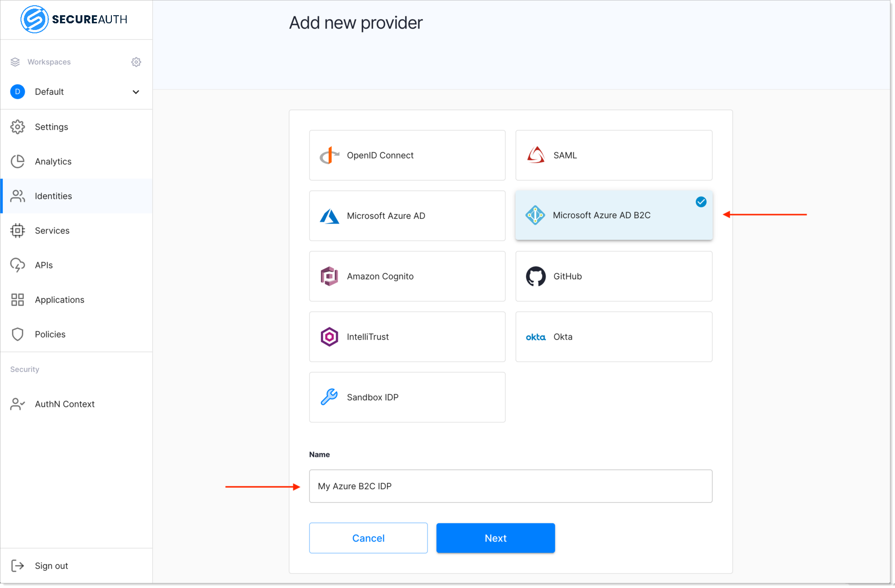Go to Policies page
The width and height of the screenshot is (895, 588).
[x=76, y=334]
